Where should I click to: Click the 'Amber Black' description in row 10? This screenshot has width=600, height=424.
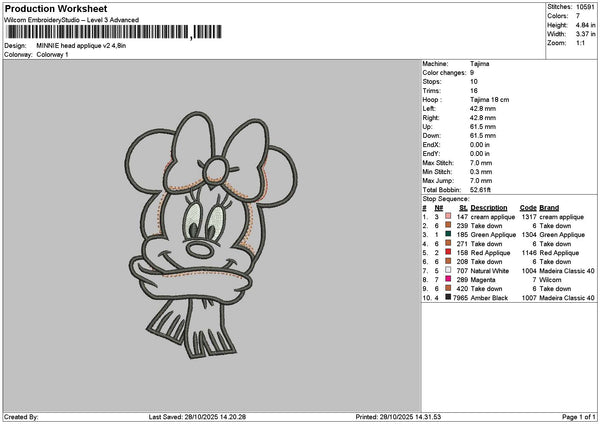(489, 298)
